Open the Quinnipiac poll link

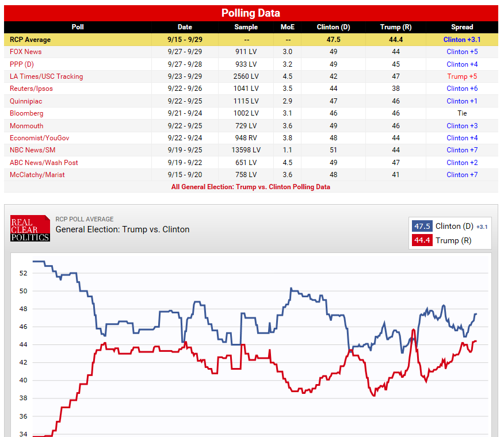pyautogui.click(x=26, y=101)
